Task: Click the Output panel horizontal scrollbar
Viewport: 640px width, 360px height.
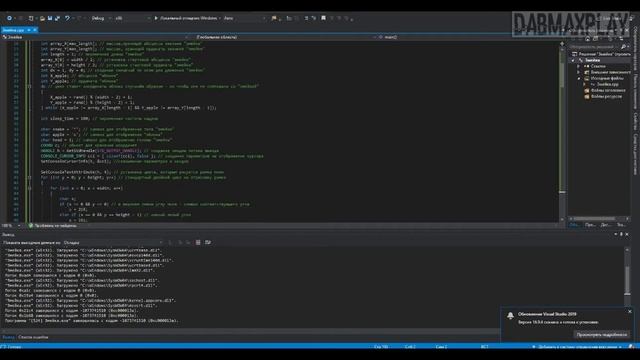Action: (x=251, y=331)
